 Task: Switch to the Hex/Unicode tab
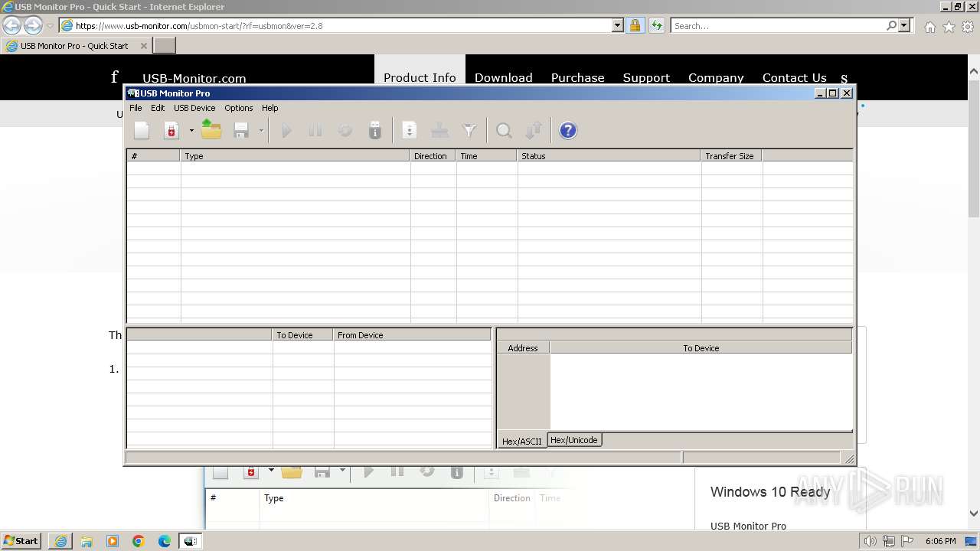pyautogui.click(x=574, y=440)
